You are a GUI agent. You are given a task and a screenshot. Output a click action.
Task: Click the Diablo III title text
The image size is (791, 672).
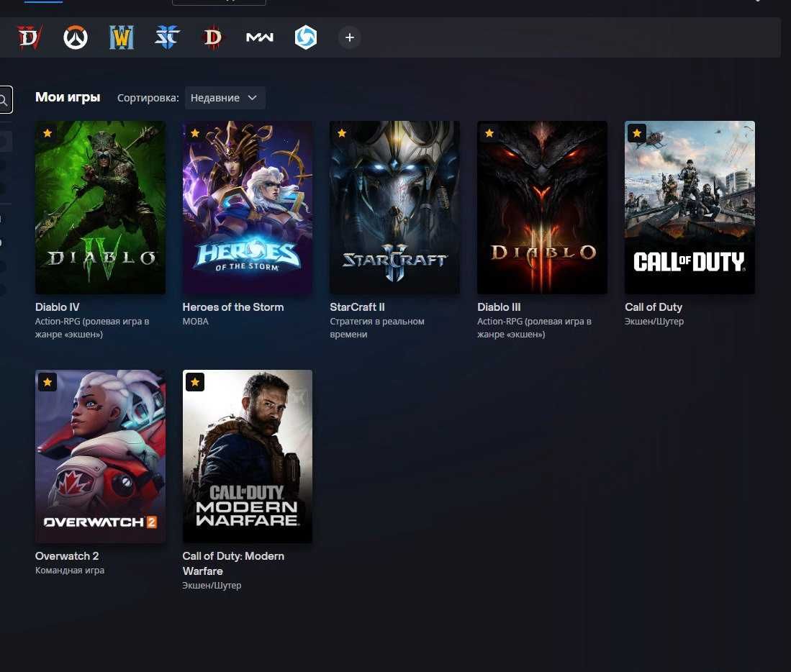coord(499,307)
